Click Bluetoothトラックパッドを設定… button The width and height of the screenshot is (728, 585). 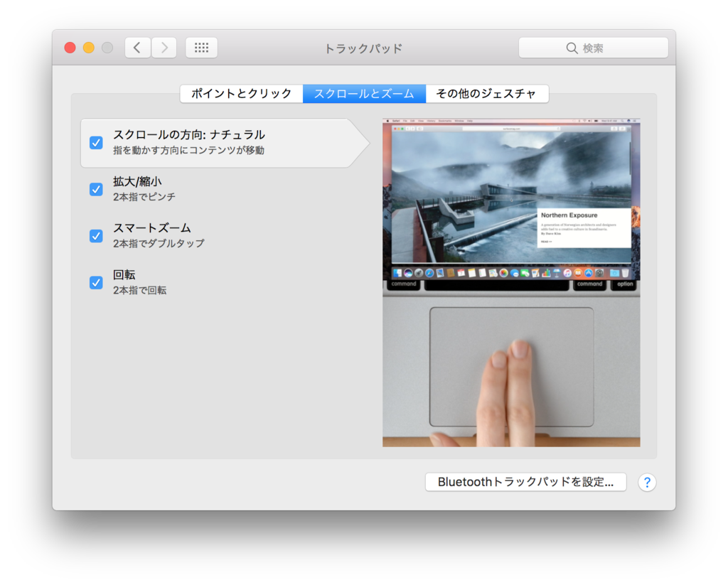click(525, 482)
